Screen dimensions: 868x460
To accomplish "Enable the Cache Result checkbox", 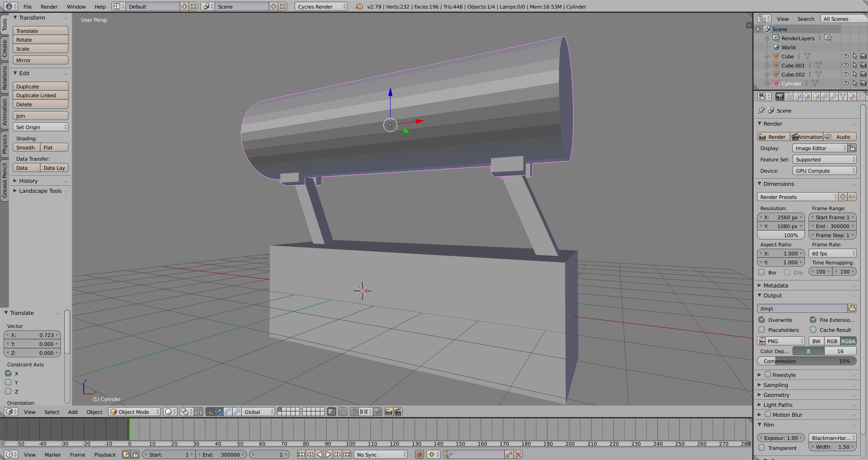I will [x=813, y=330].
